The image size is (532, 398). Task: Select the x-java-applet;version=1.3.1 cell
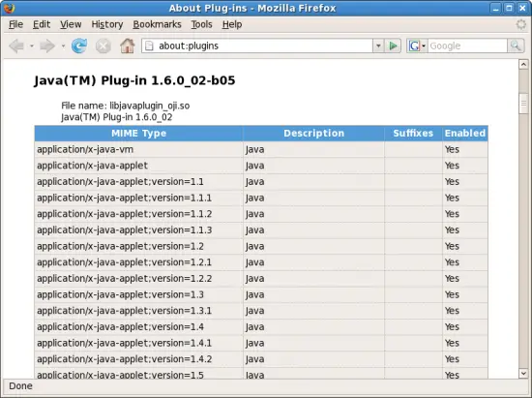[x=138, y=311]
